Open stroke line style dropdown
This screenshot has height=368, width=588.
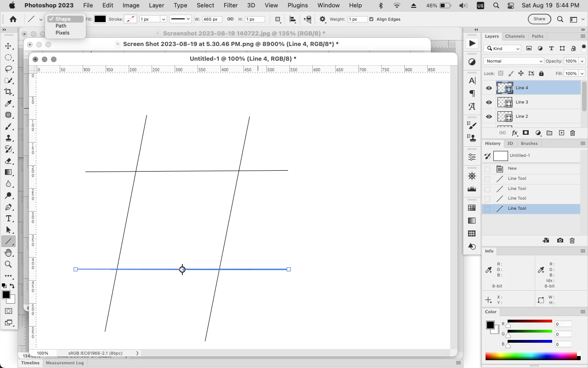coord(180,19)
